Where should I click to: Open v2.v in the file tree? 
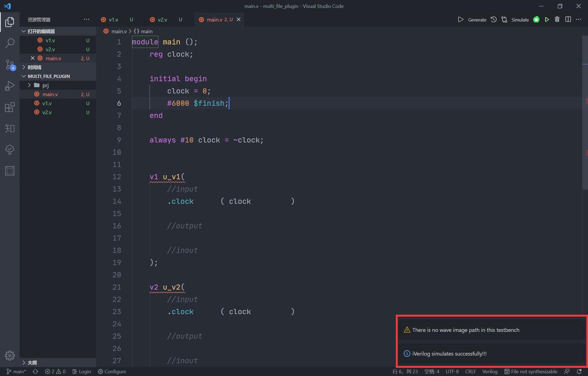47,112
